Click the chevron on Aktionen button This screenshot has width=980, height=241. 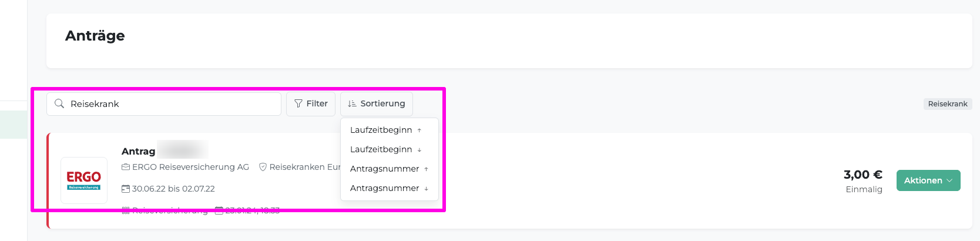point(949,180)
